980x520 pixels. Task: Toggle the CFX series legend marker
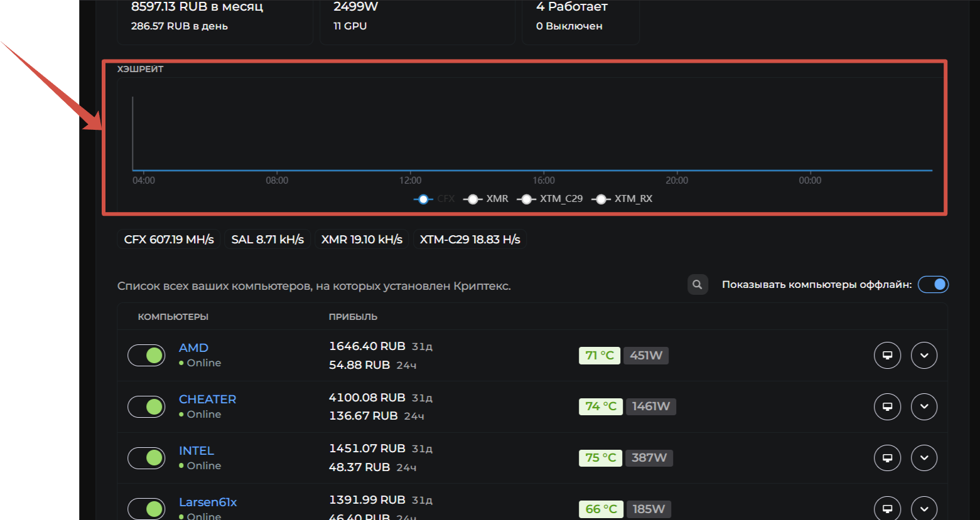point(424,199)
